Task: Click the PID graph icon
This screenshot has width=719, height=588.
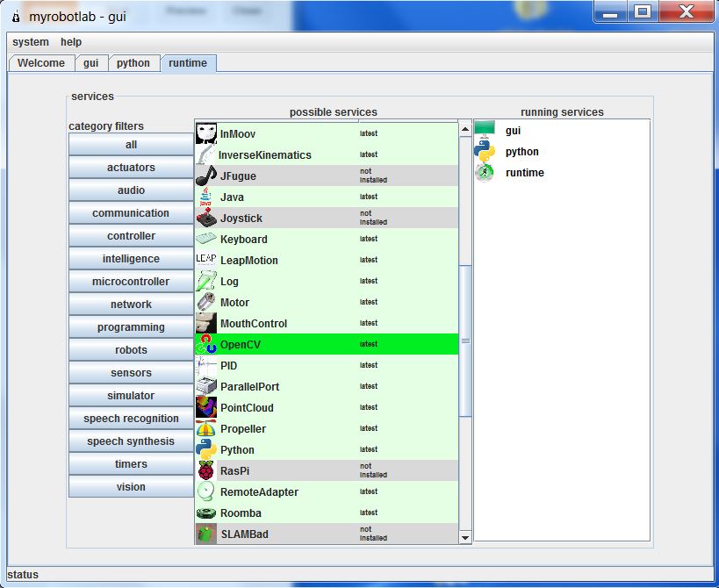Action: [x=206, y=365]
